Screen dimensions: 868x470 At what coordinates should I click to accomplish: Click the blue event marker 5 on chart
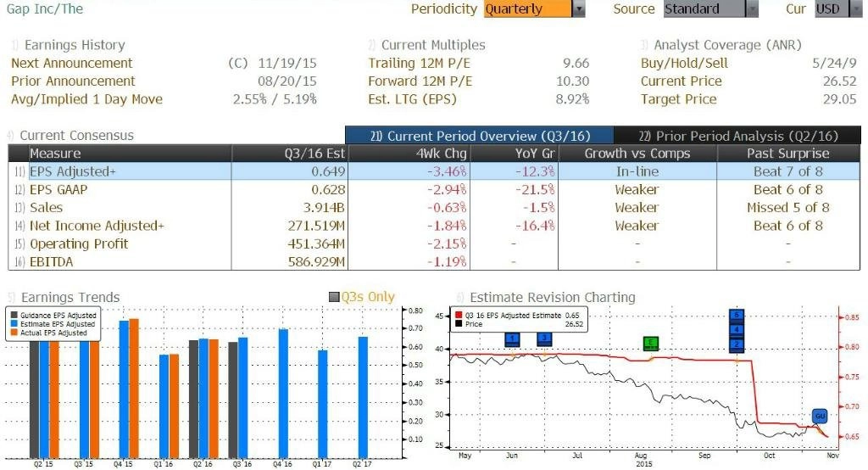[737, 315]
